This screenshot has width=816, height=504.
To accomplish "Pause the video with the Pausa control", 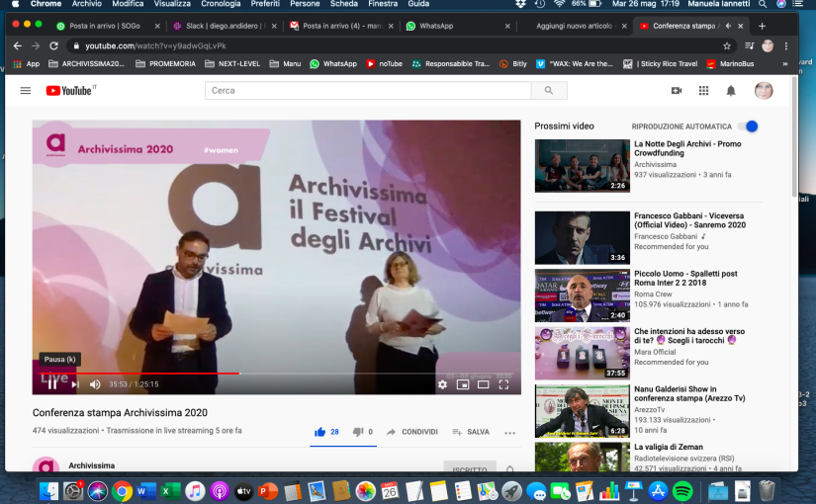I will 52,384.
